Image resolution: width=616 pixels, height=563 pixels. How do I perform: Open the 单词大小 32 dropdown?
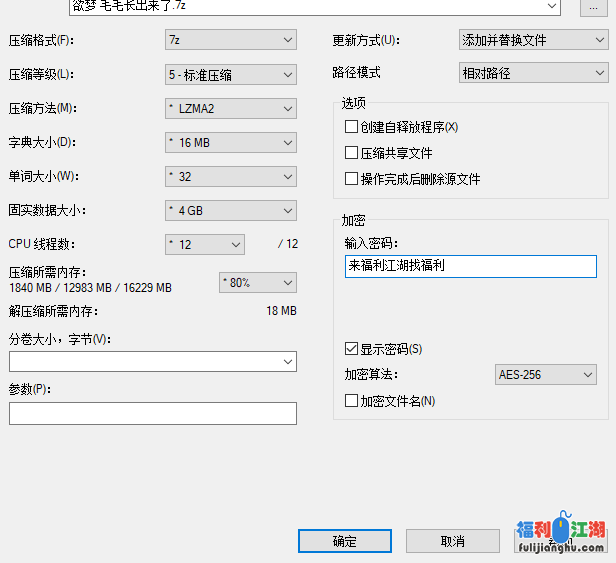231,177
